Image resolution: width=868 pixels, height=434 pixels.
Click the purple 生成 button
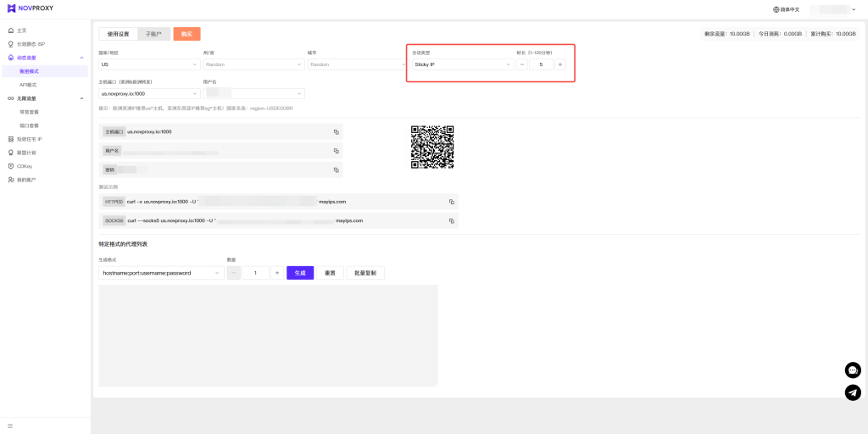click(x=300, y=273)
